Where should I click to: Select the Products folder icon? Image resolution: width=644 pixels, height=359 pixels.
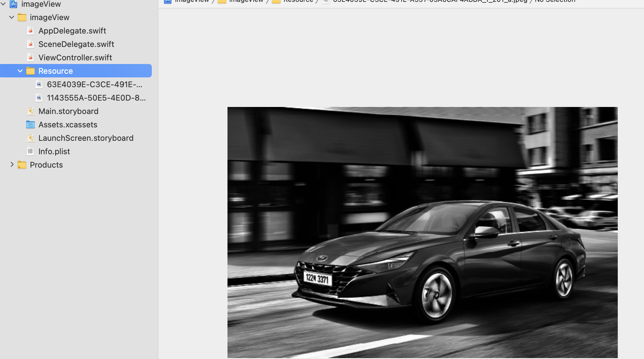[22, 165]
